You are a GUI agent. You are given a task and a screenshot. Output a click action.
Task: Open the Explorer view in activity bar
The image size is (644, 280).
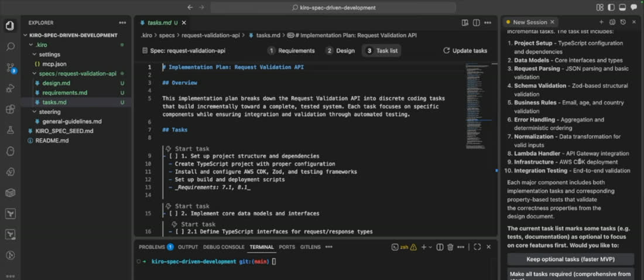[x=11, y=26]
